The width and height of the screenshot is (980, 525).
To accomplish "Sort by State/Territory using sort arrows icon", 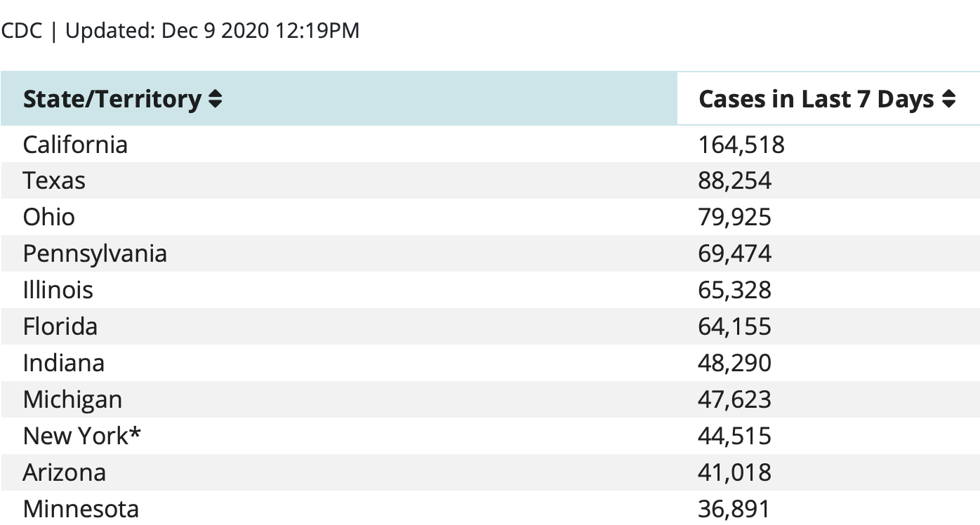I will [x=216, y=100].
